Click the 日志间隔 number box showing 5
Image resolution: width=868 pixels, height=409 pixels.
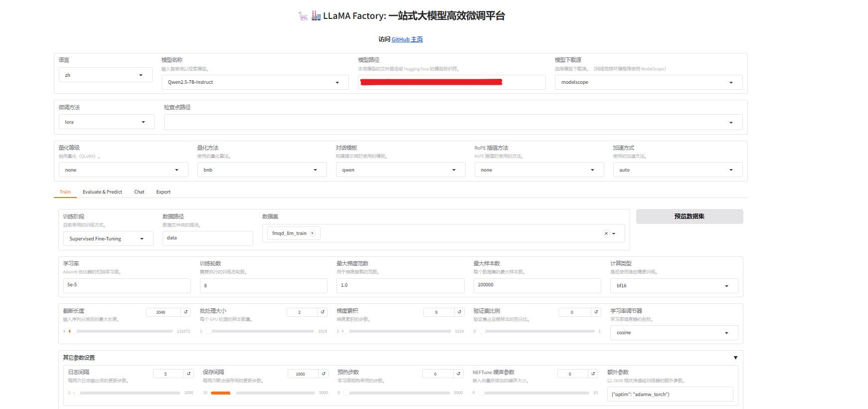[169, 374]
